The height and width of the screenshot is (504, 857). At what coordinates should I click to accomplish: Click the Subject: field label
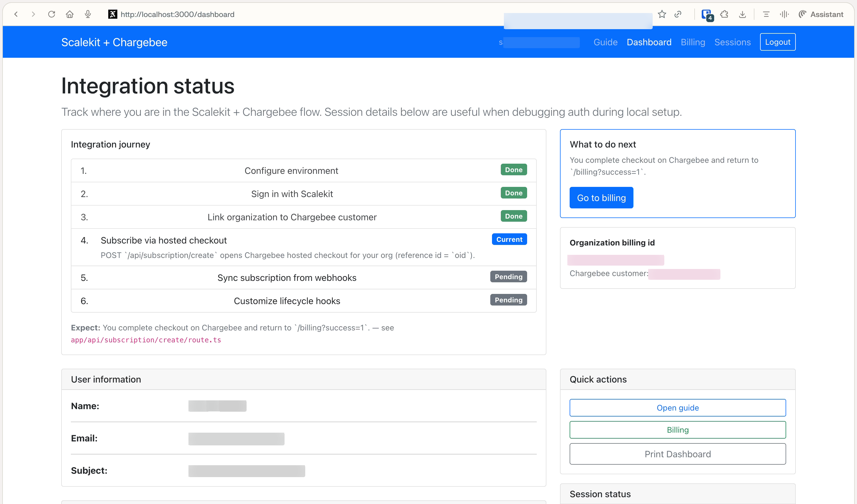(x=89, y=470)
